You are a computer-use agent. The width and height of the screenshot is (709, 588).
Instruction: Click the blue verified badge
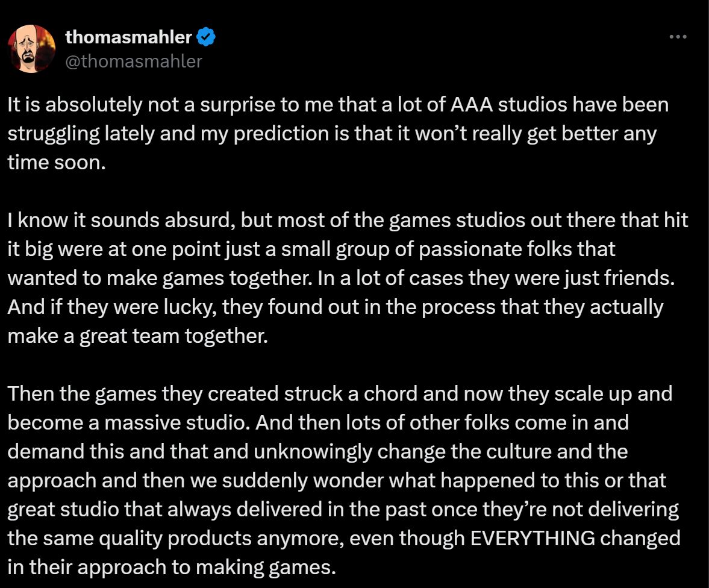click(207, 37)
